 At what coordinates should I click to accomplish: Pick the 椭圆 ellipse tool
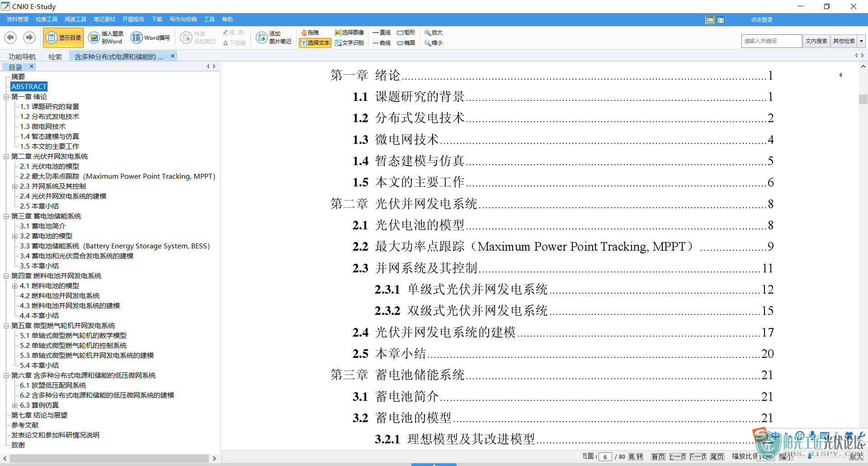[406, 43]
